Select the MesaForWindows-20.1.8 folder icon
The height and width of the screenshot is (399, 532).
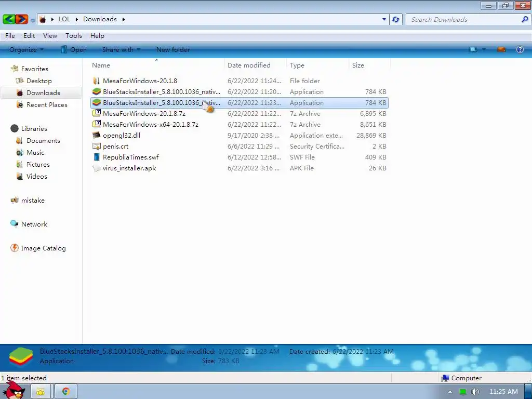96,81
